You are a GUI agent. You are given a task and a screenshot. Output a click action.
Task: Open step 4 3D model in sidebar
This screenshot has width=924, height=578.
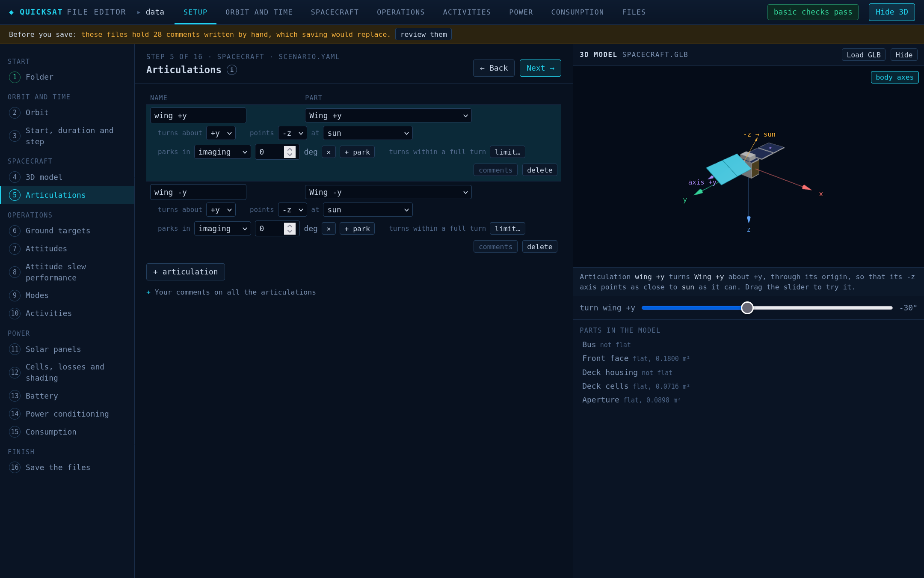67,177
